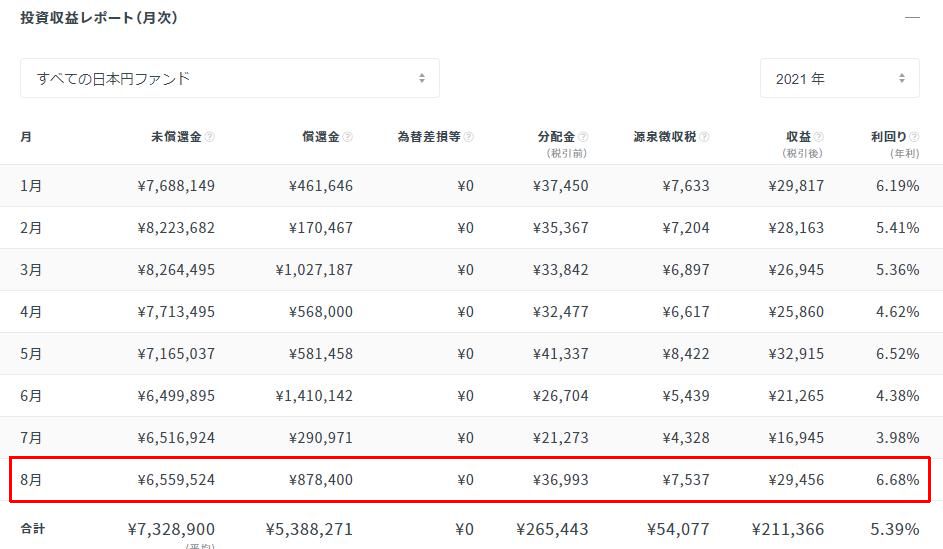This screenshot has height=549, width=943.
Task: Click the help icon next to 収益
Action: click(x=819, y=137)
